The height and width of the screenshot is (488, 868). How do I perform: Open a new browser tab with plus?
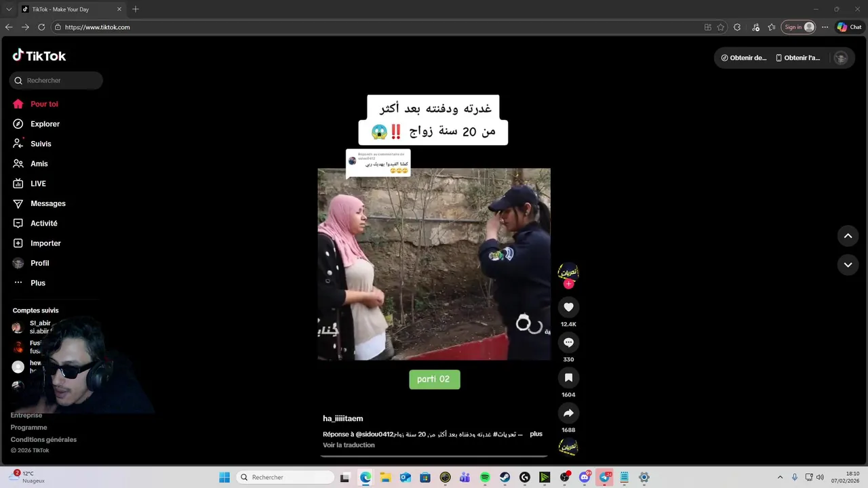136,9
